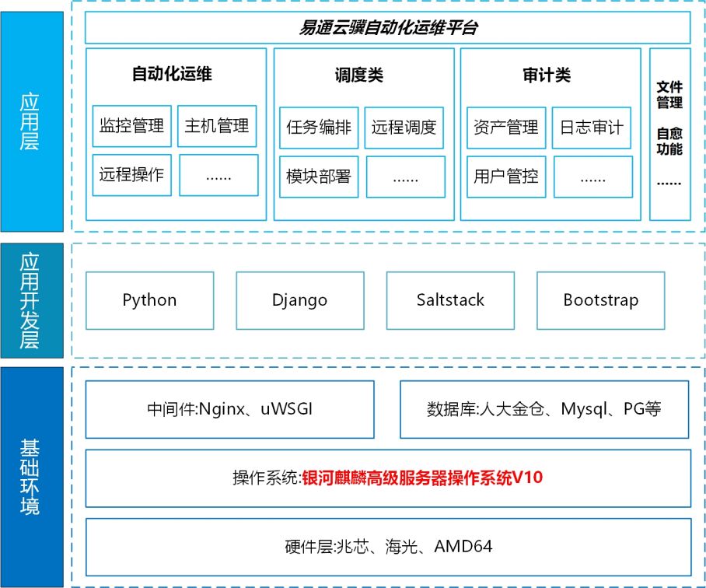706x588 pixels.
Task: Click the 资产管理 box
Action: 506,128
